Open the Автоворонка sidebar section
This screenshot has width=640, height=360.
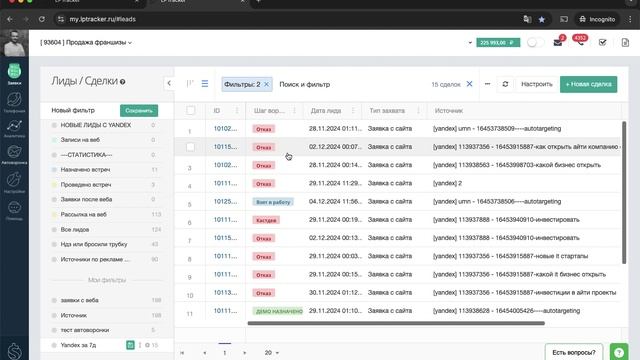(14, 155)
